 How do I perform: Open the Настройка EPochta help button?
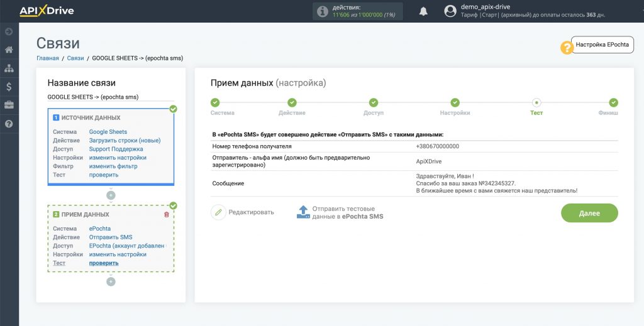click(x=602, y=45)
